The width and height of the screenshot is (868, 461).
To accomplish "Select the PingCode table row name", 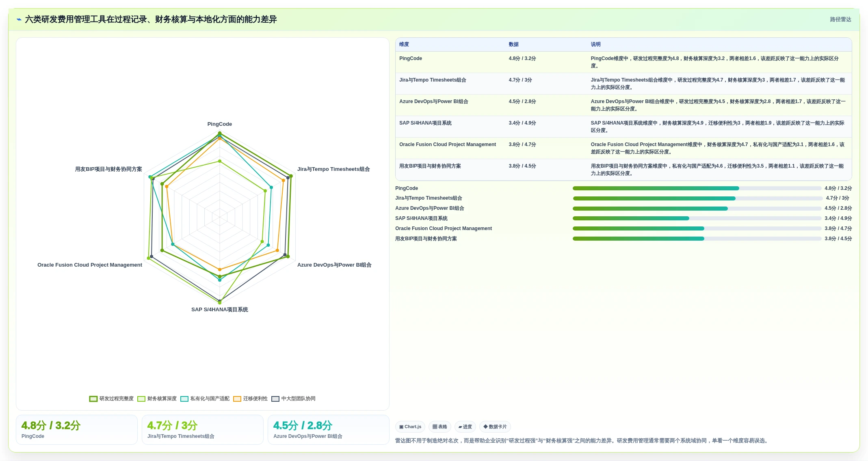I will (411, 59).
